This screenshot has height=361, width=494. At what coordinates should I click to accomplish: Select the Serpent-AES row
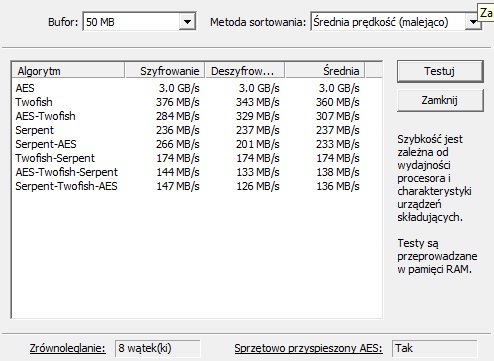tap(188, 144)
